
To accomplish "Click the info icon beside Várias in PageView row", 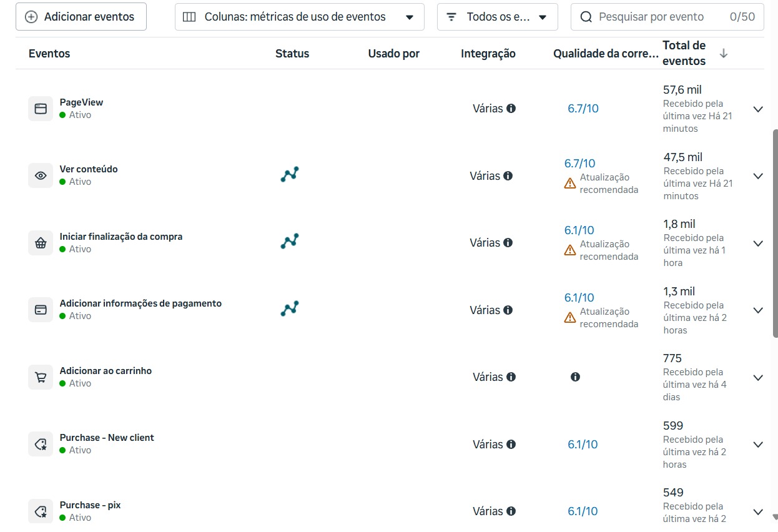I will pyautogui.click(x=511, y=109).
